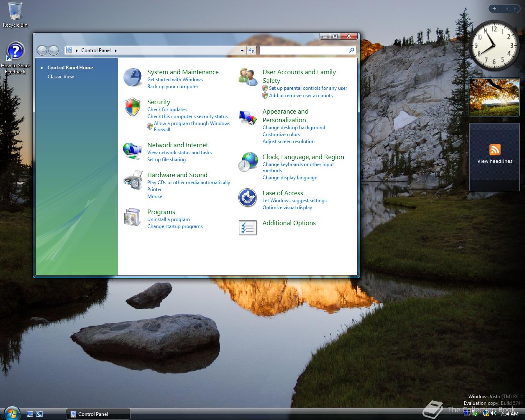Click the Control Panel taskbar button
Image resolution: width=525 pixels, height=420 pixels.
[x=98, y=414]
